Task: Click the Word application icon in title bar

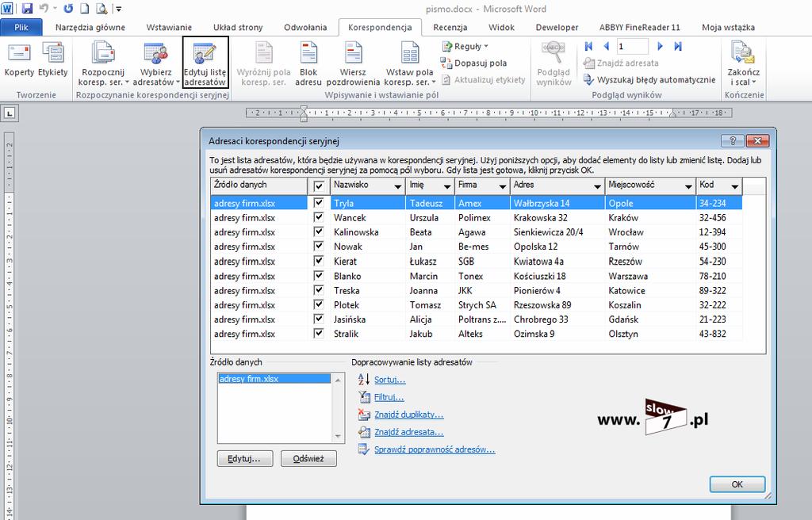Action: pos(8,8)
